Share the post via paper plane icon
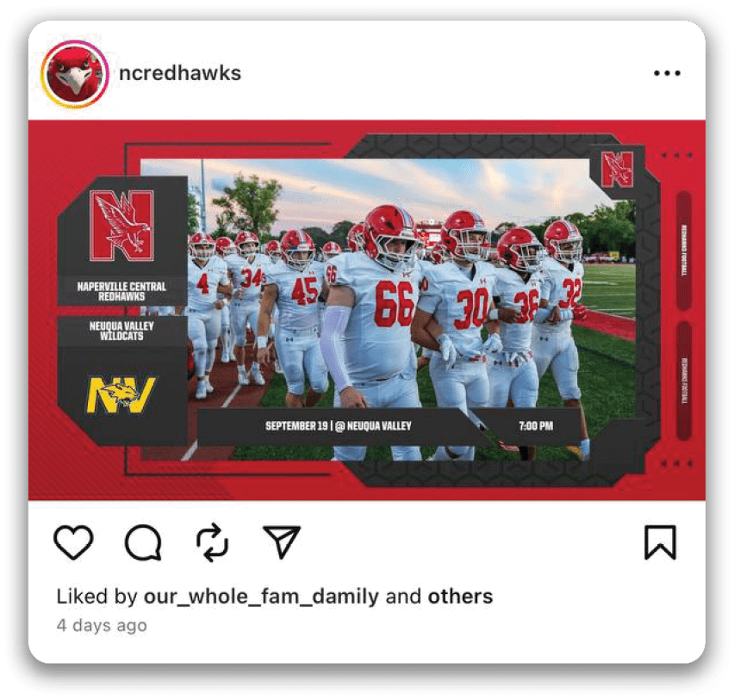Image resolution: width=734 pixels, height=700 pixels. pos(282,542)
